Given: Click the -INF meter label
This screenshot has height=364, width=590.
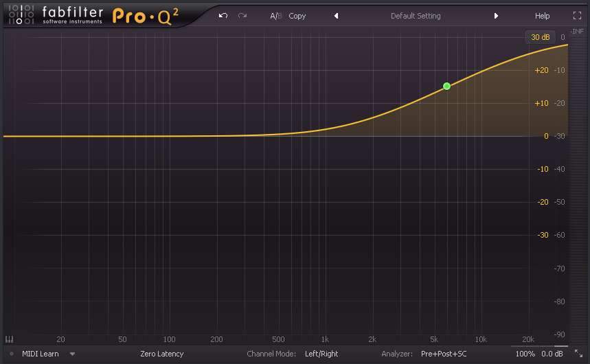Looking at the screenshot, I should tap(577, 31).
